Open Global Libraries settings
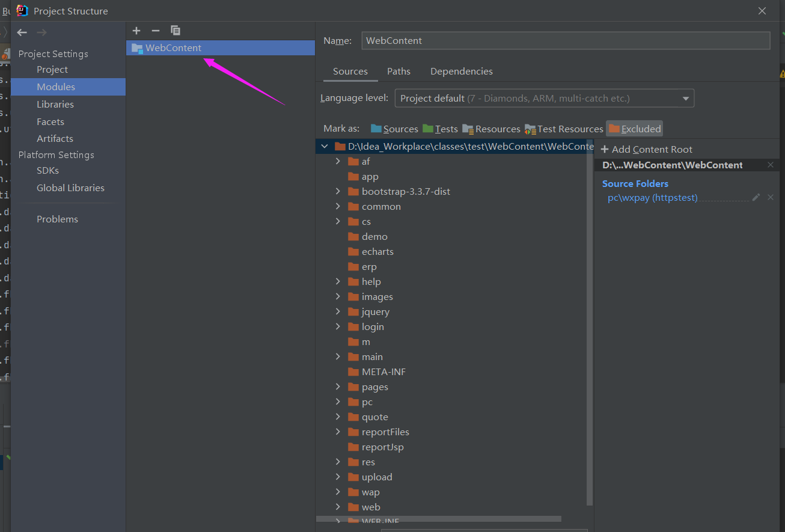This screenshot has height=532, width=785. click(70, 188)
